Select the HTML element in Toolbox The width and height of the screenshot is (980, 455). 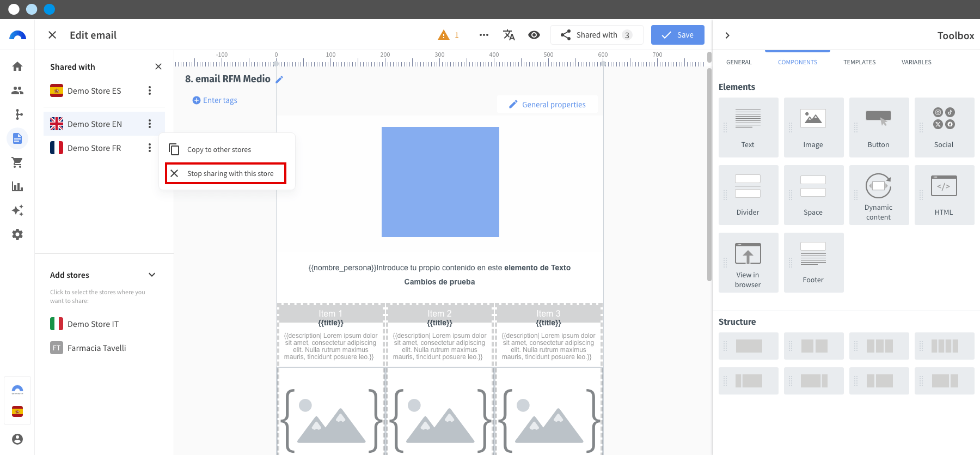(x=944, y=195)
